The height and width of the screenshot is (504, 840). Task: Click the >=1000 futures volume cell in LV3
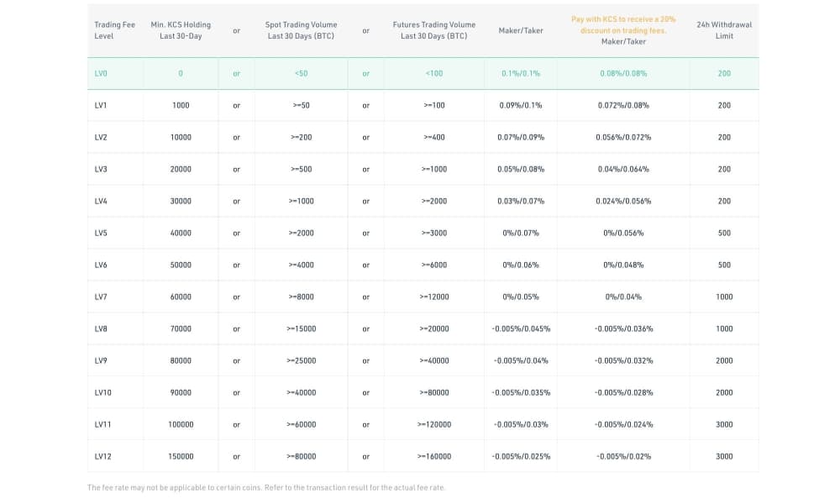434,169
